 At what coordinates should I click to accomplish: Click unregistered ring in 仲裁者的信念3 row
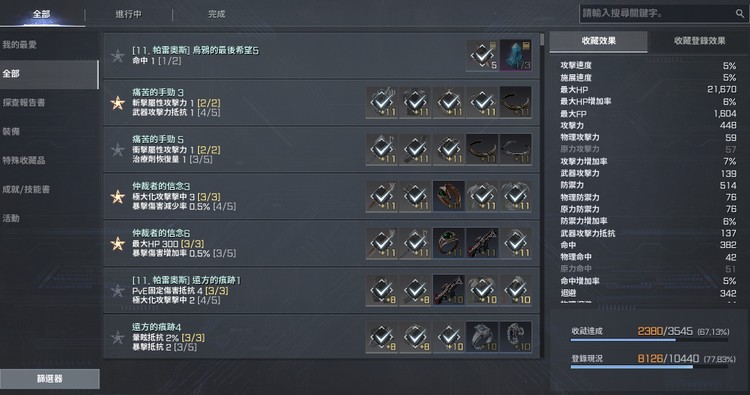(449, 196)
